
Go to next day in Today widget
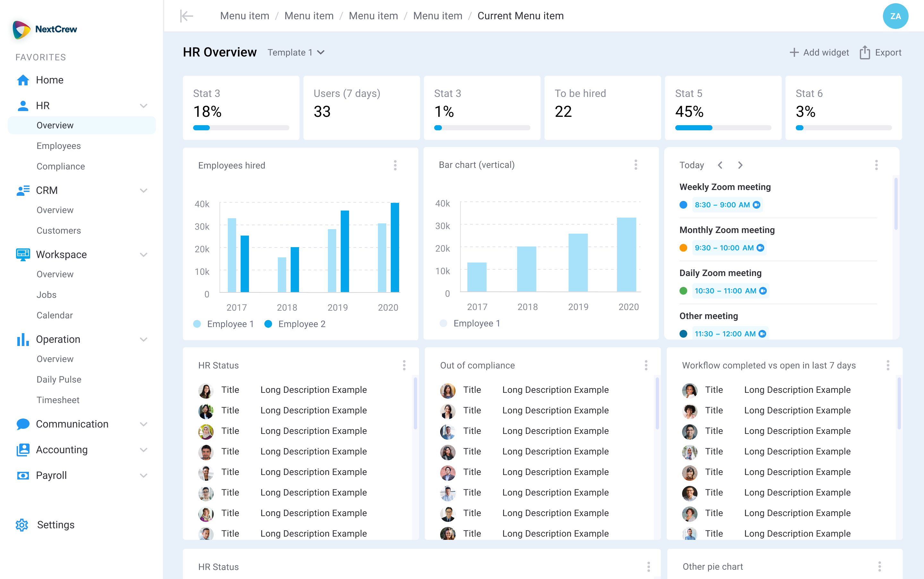click(x=740, y=165)
